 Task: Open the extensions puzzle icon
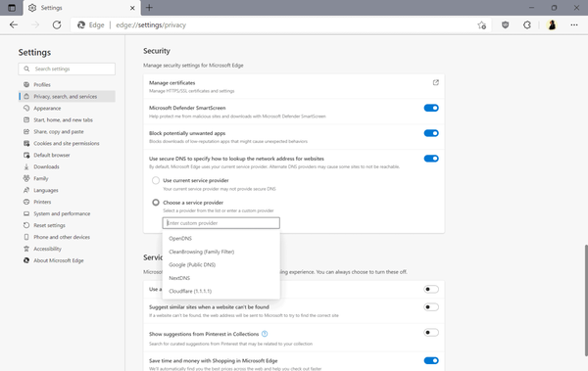pos(527,25)
